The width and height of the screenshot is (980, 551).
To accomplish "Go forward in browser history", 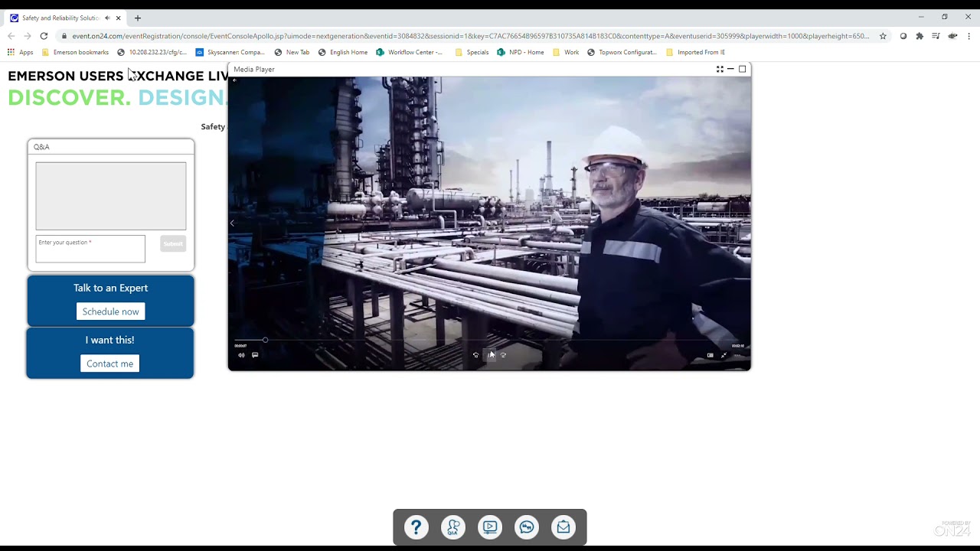I will coord(28,36).
